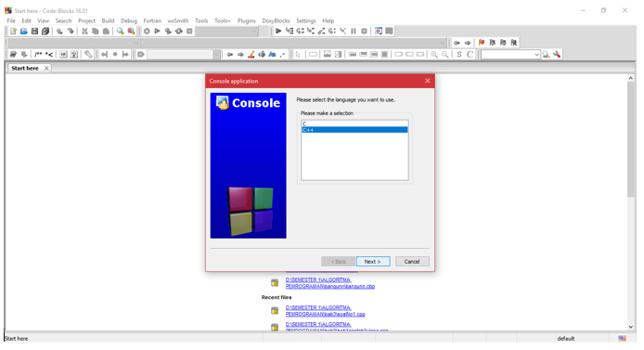Select C in the language list
This screenshot has width=644, height=350.
[354, 123]
